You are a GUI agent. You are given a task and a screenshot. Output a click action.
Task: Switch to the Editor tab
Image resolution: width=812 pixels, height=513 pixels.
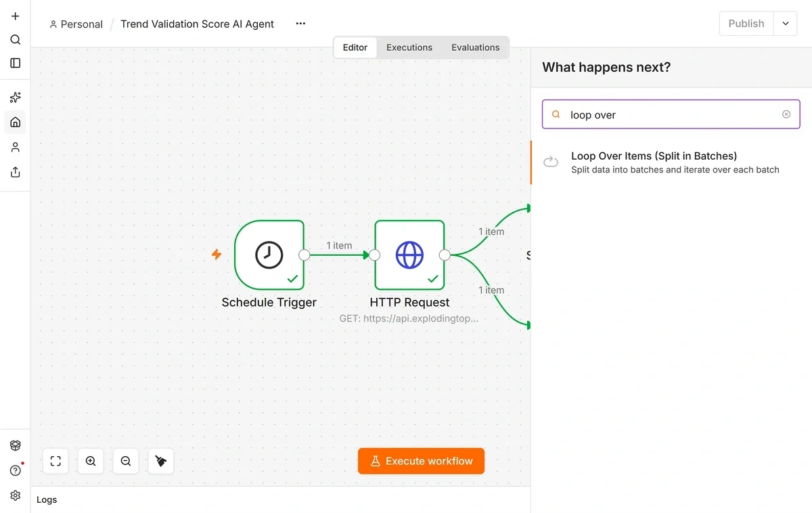[x=355, y=47]
